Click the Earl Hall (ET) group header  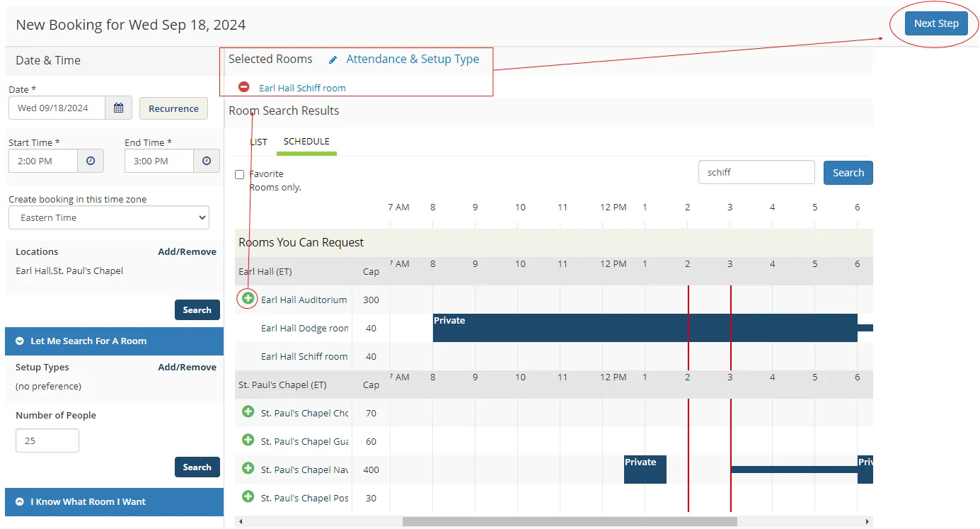tap(265, 271)
